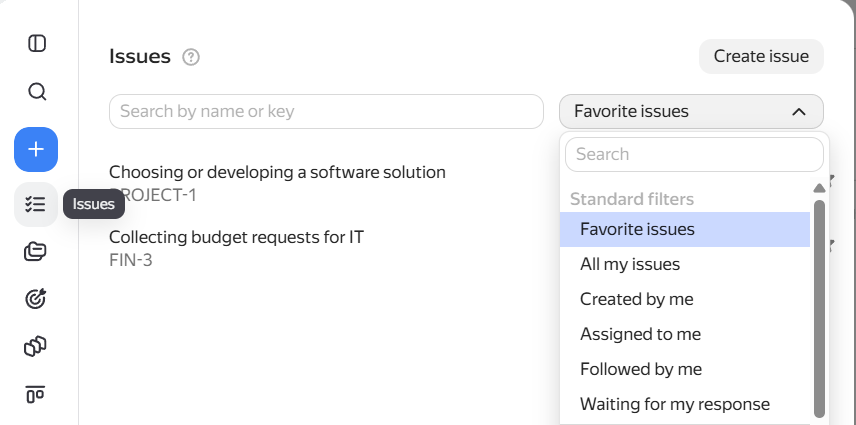Toggle the sidebar panel icon
This screenshot has width=856, height=425.
[x=37, y=43]
